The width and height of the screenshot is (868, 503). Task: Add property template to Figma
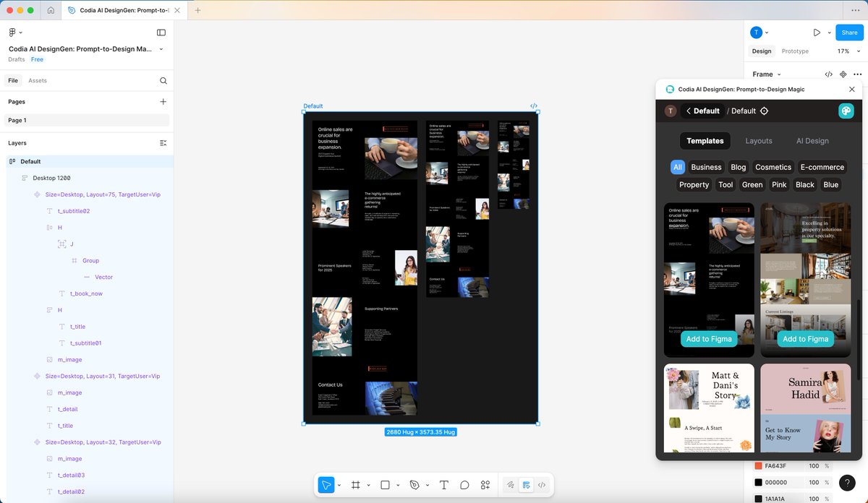[x=805, y=339]
